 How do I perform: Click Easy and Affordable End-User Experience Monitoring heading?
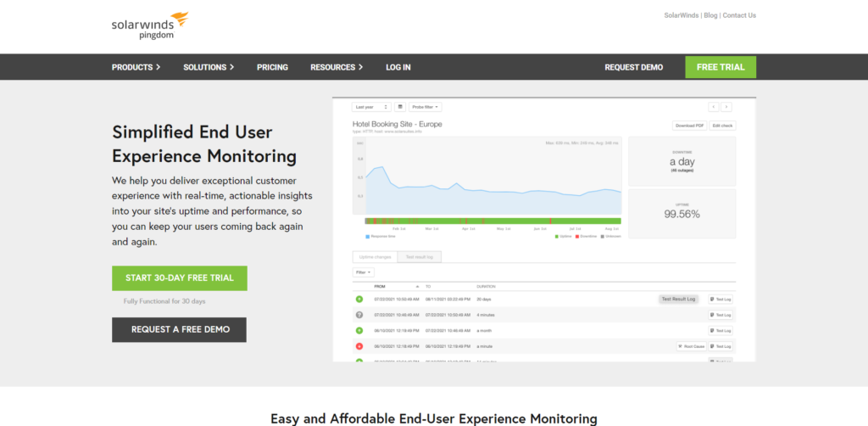434,418
